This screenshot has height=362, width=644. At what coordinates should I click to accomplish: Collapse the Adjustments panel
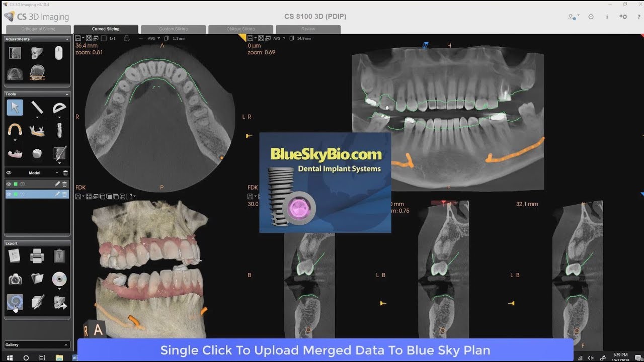tap(67, 39)
